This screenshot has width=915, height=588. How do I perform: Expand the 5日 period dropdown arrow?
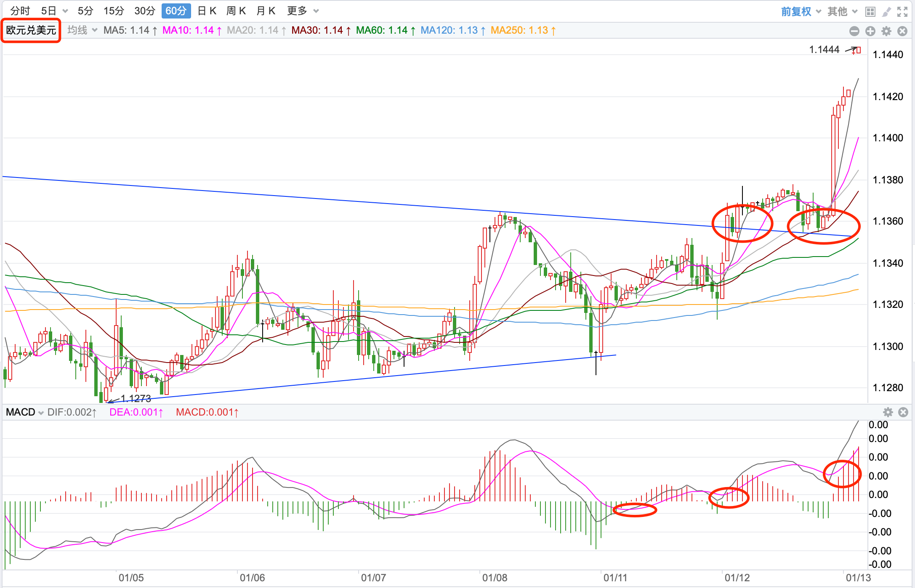[x=65, y=11]
